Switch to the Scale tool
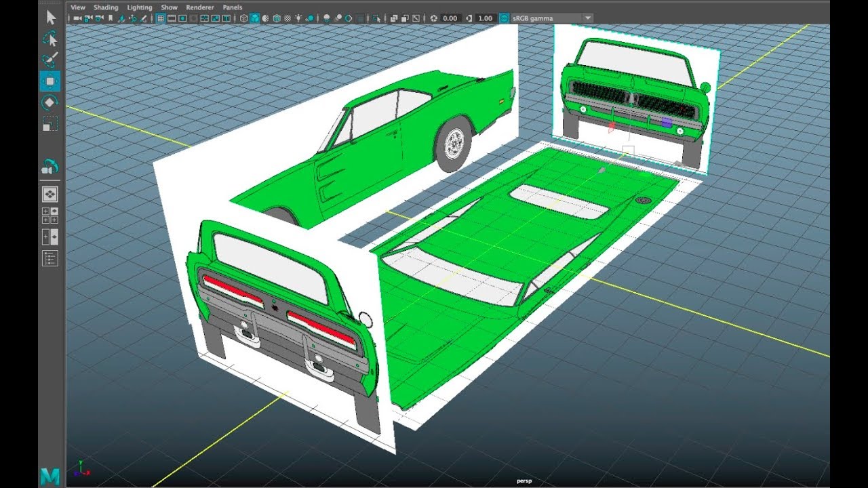This screenshot has width=868, height=488. coord(50,124)
